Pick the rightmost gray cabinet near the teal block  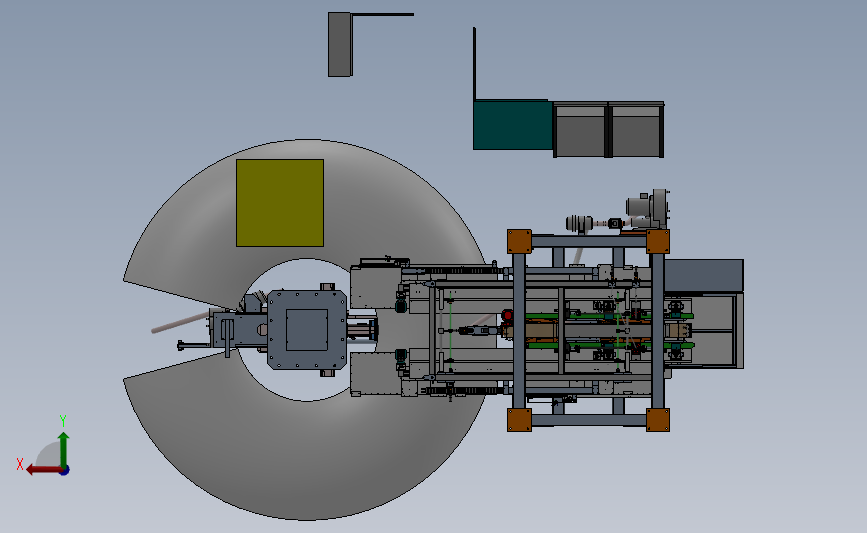click(636, 130)
